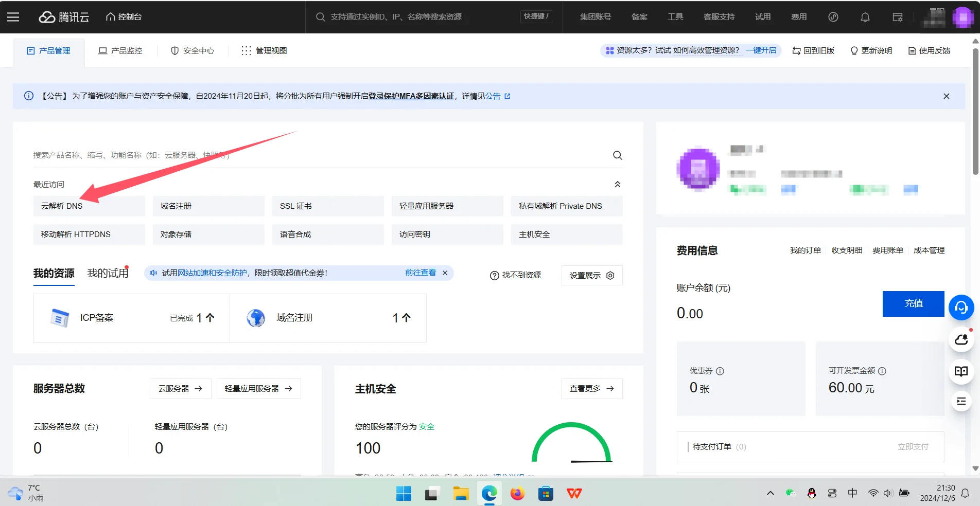Image resolution: width=980 pixels, height=506 pixels.
Task: Open 设置展示 settings
Action: point(592,275)
